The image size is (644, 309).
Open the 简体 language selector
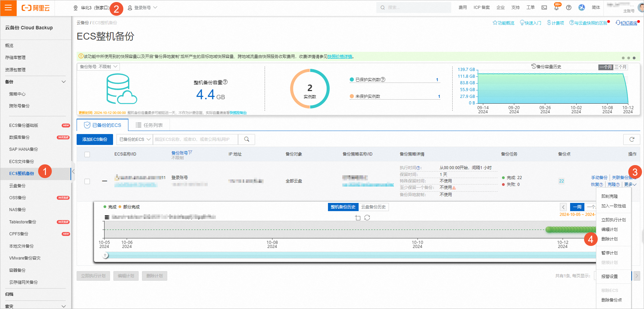click(596, 8)
